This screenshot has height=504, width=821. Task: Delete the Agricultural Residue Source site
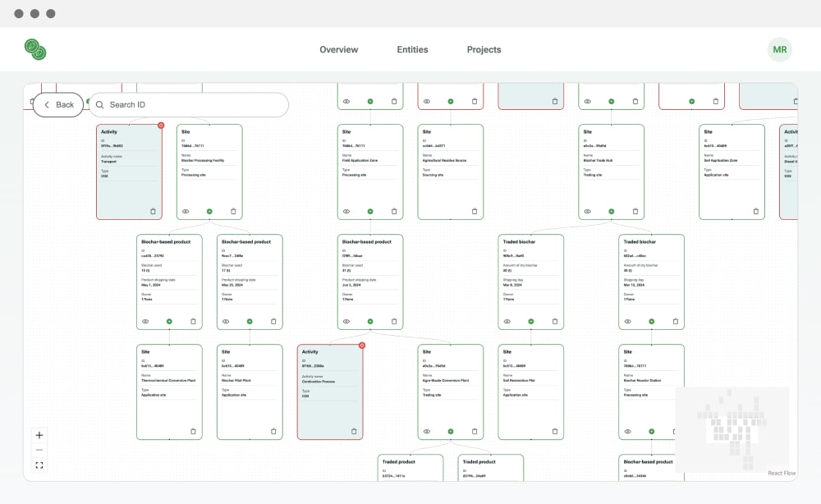pos(475,212)
